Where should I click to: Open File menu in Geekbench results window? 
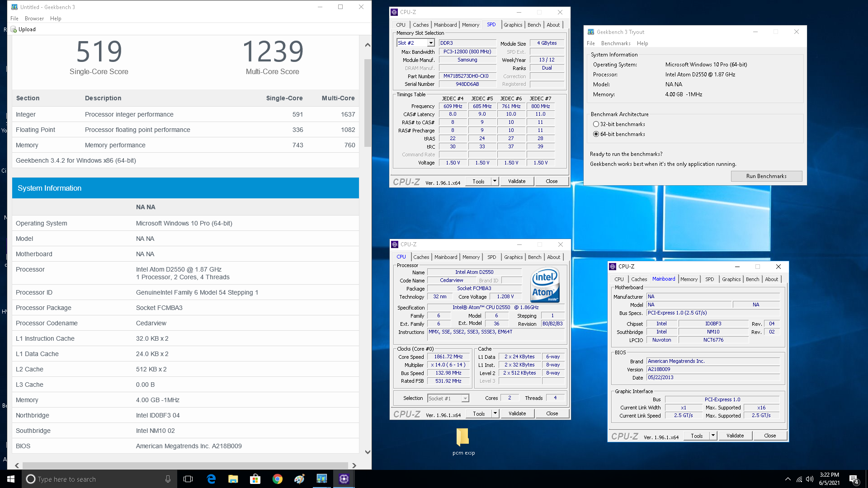(14, 19)
